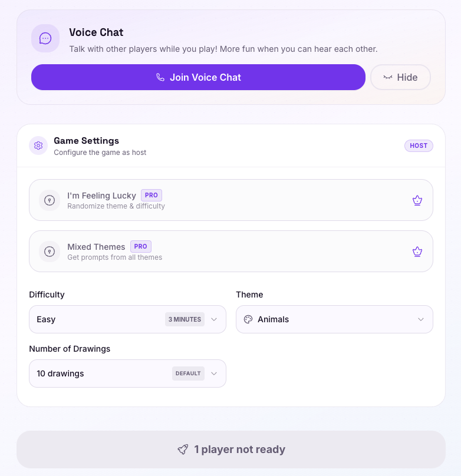Click the palette icon in Theme field
The image size is (461, 476).
pyautogui.click(x=248, y=319)
